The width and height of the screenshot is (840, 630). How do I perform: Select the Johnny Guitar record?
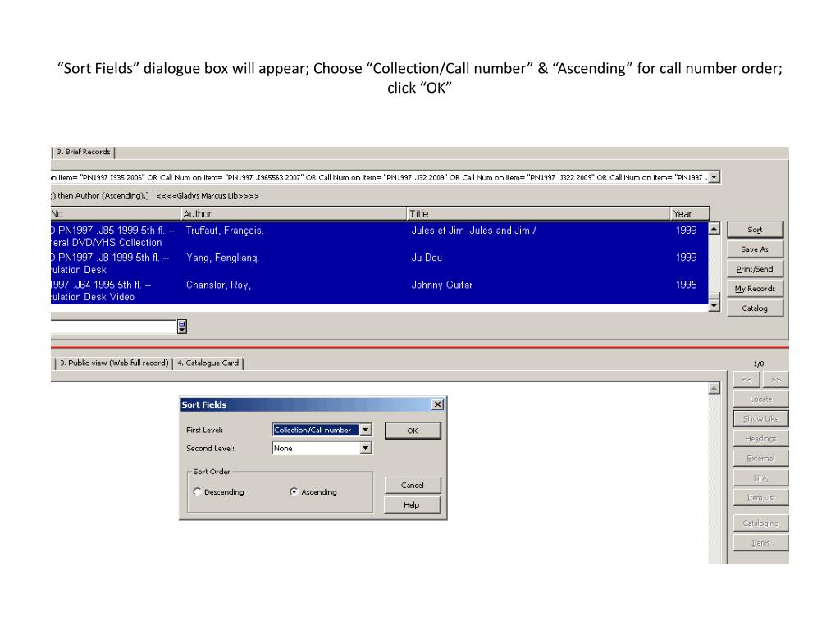point(379,291)
